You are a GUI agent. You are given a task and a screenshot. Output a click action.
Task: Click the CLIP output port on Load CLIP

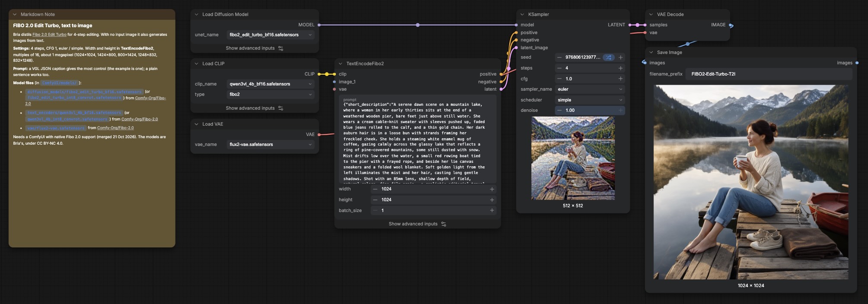point(319,74)
